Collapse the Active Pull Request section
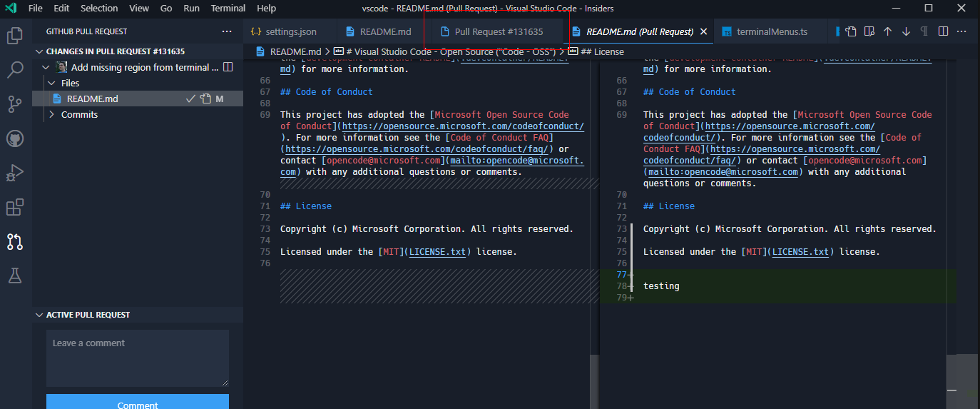The width and height of the screenshot is (980, 409). [39, 315]
